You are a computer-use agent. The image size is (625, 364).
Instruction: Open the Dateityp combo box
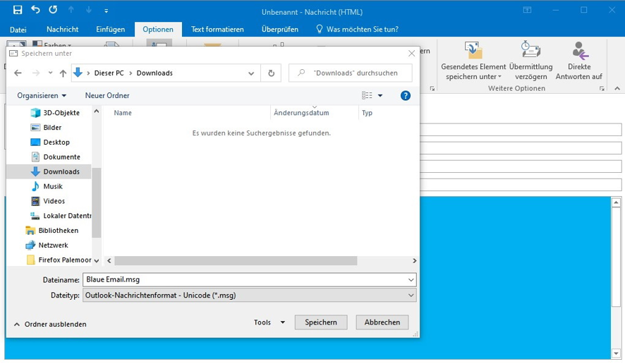(250, 296)
